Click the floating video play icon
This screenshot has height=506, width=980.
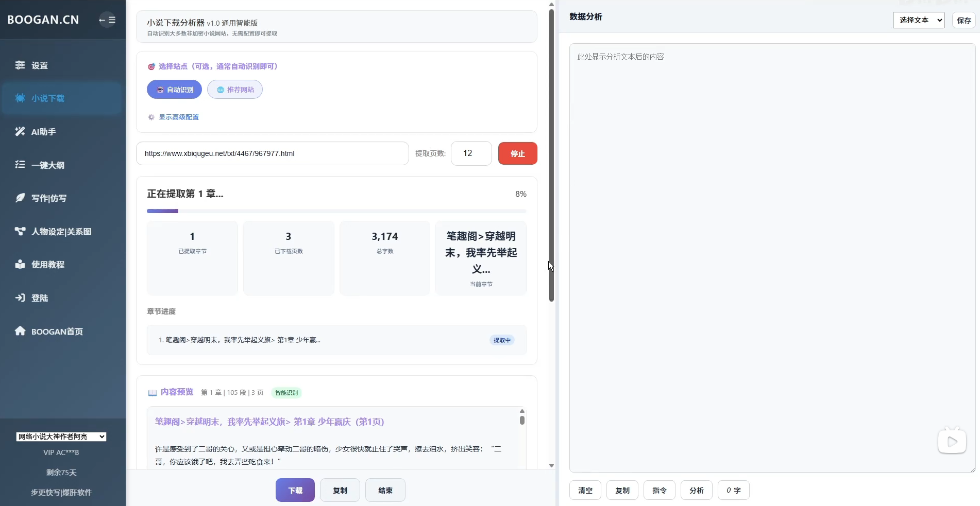click(952, 441)
